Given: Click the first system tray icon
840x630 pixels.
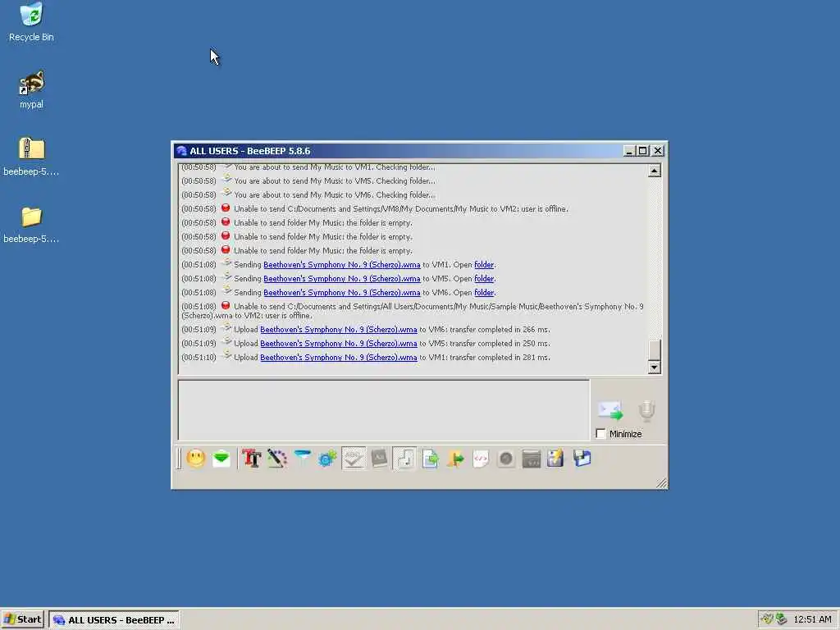Looking at the screenshot, I should point(768,619).
